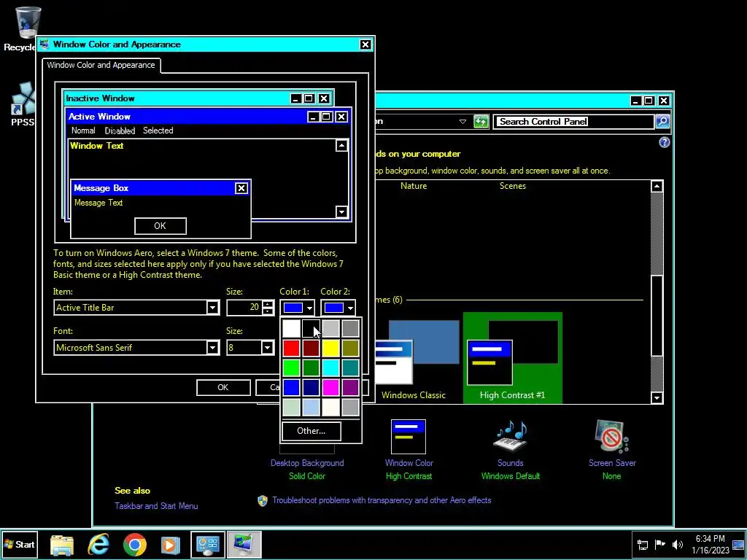Viewport: 747px width, 560px height.
Task: Open Windows Media Player from taskbar
Action: pos(170,545)
